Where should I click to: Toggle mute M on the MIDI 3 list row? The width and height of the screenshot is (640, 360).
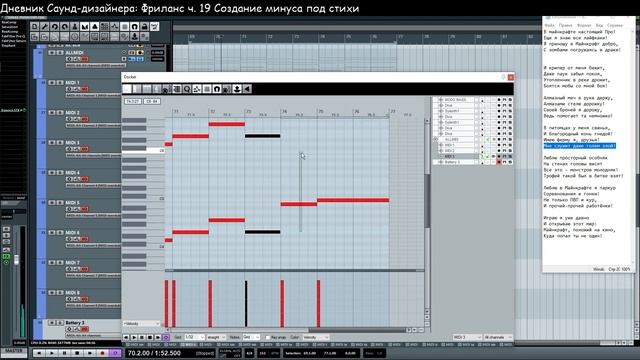[504, 156]
